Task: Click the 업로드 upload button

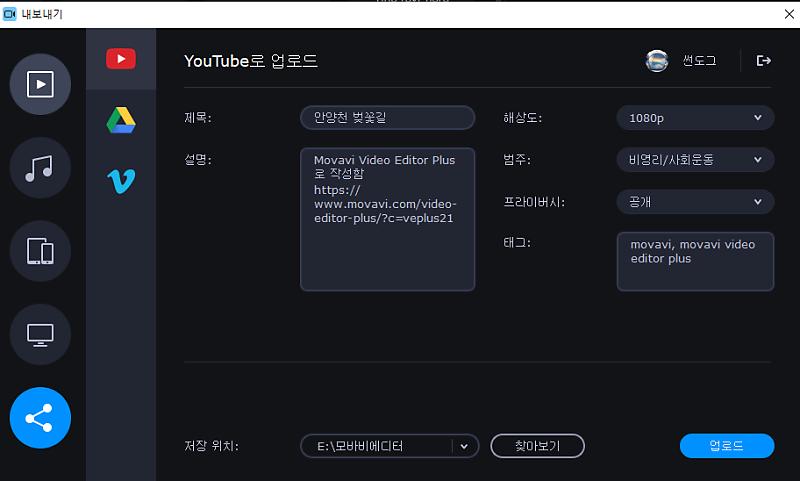Action: [x=727, y=446]
